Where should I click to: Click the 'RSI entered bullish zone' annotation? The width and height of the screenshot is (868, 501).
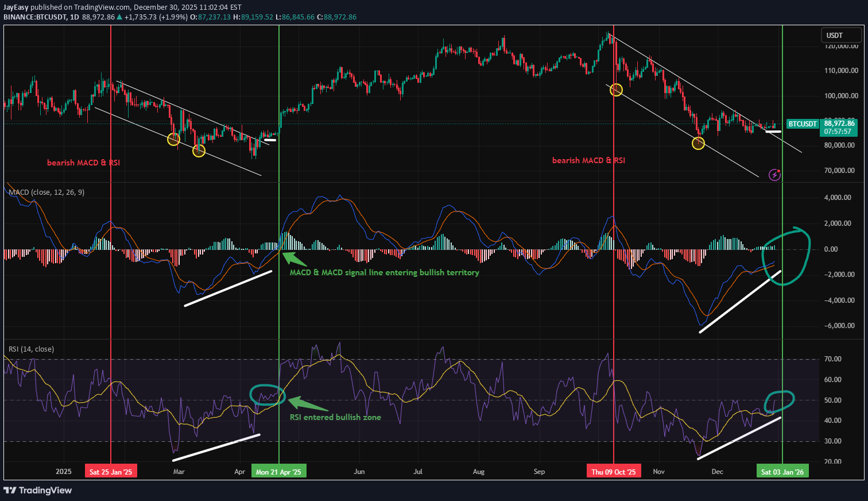click(x=335, y=417)
